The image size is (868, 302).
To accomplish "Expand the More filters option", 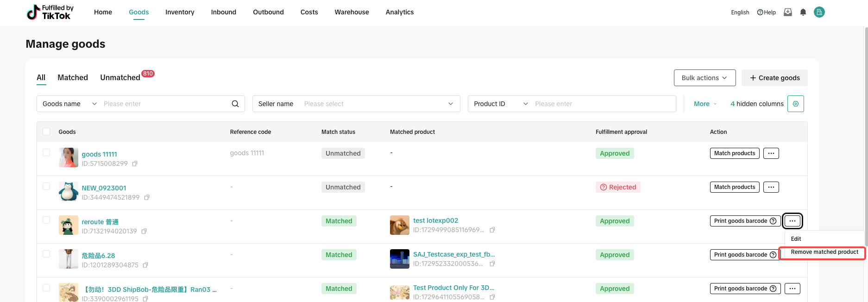I will [705, 104].
